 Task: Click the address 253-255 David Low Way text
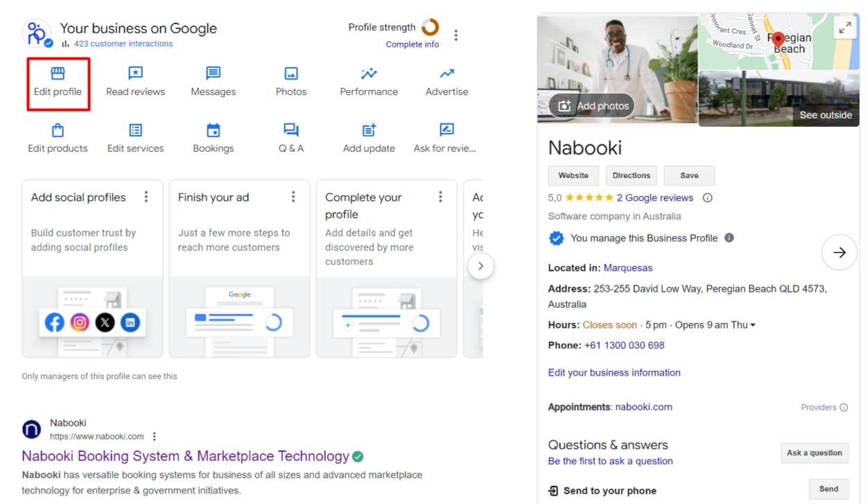[x=688, y=296]
